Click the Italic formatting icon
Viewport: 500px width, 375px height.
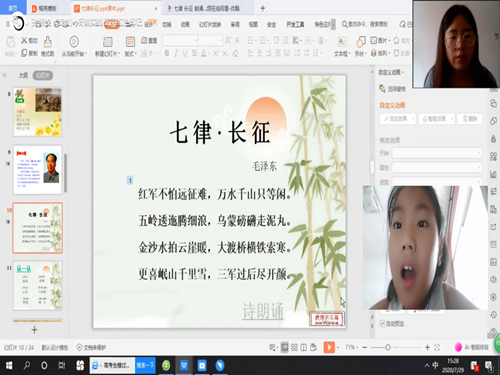[x=176, y=53]
